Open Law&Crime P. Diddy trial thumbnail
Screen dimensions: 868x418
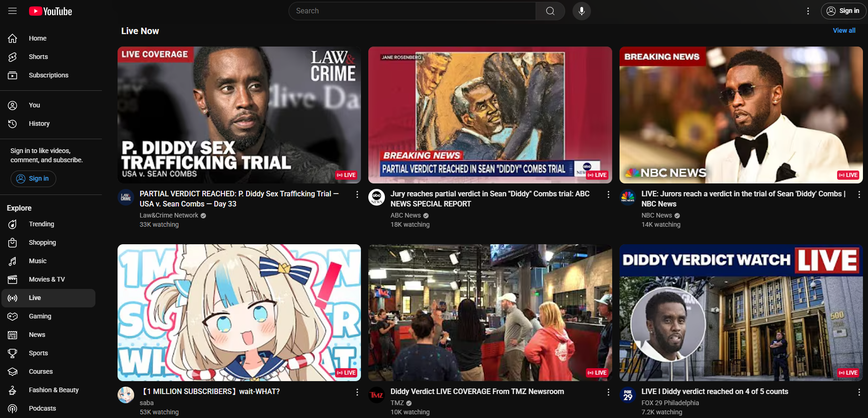(x=239, y=115)
